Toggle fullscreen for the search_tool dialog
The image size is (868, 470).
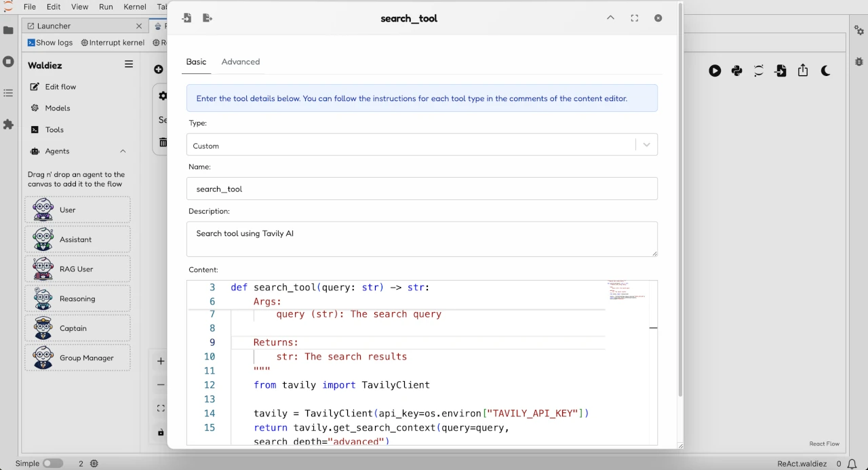click(634, 18)
